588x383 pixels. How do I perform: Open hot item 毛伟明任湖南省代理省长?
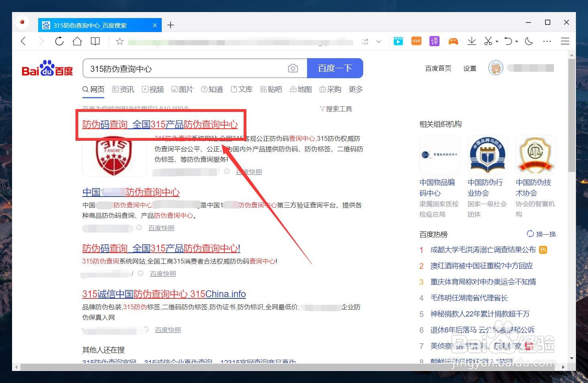[x=469, y=298]
